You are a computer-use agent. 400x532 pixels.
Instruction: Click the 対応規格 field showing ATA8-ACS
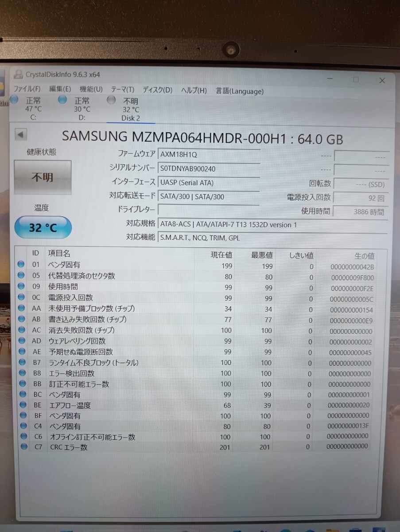[x=272, y=224]
